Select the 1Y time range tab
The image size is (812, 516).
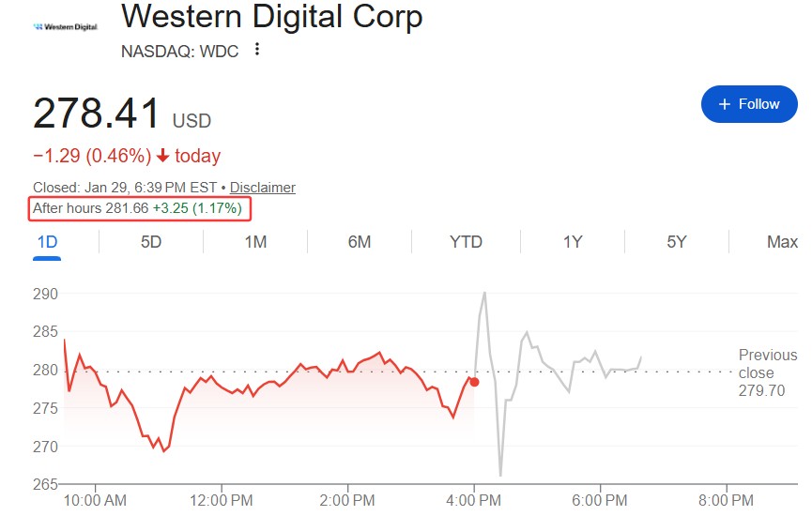573,242
